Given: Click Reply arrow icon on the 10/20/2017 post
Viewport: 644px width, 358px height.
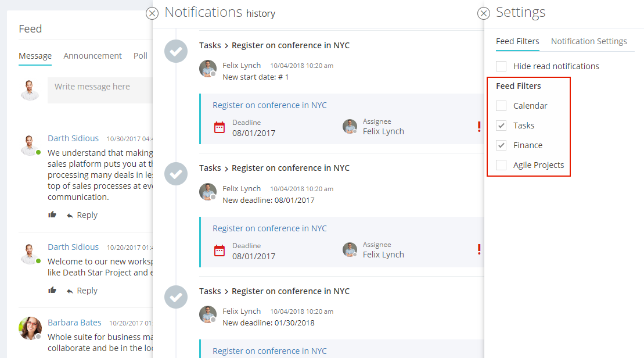Looking at the screenshot, I should (70, 291).
